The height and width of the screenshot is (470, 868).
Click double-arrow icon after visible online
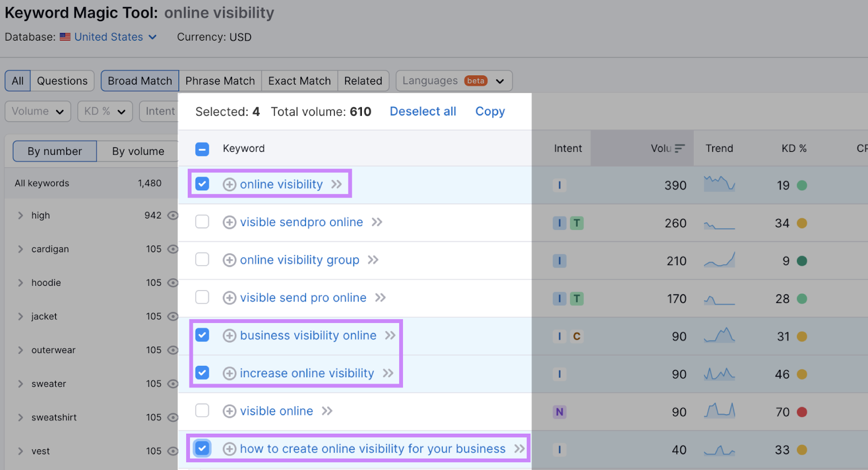[x=327, y=411]
